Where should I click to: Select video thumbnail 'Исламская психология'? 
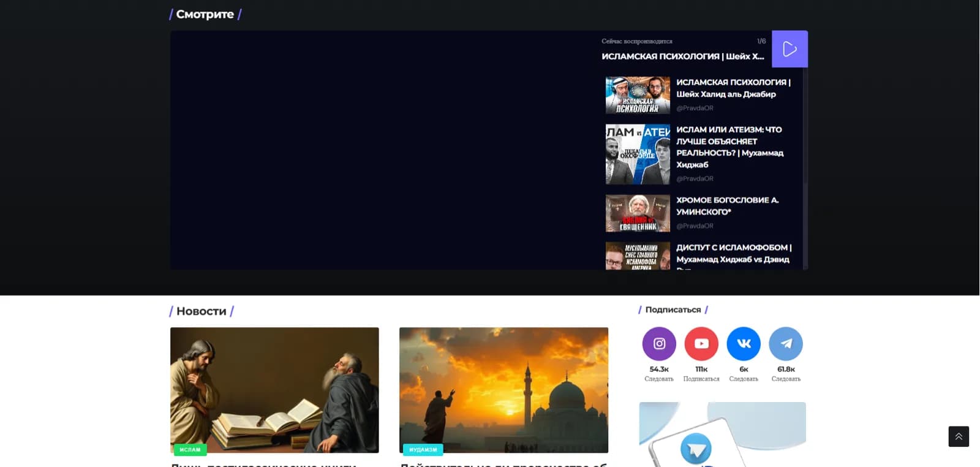pos(638,95)
